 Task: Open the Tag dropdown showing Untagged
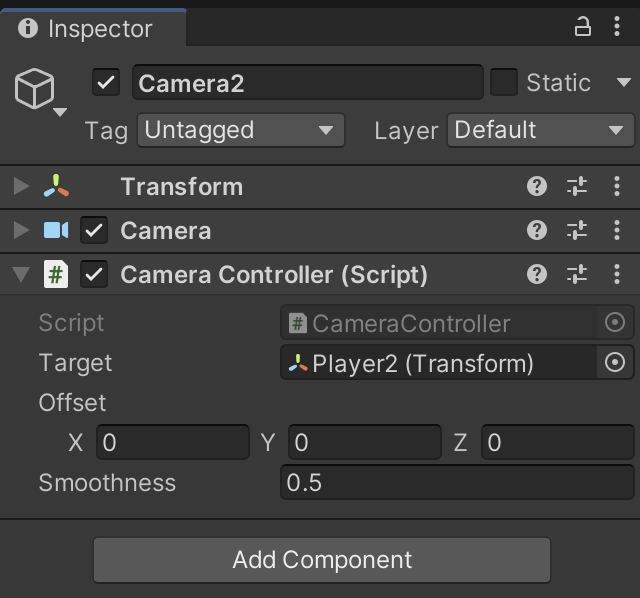tap(240, 130)
